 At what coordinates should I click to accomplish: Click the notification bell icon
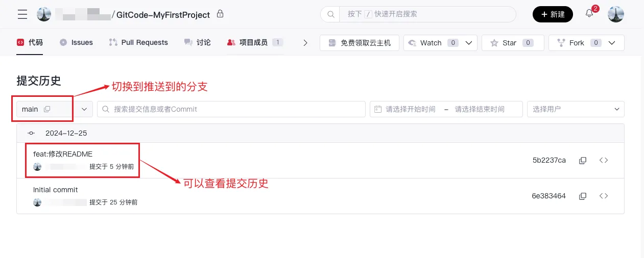click(x=589, y=14)
